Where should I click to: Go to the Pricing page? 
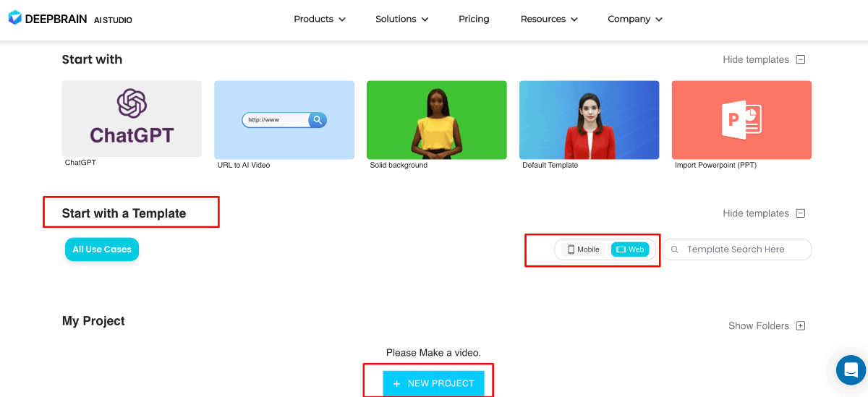(474, 19)
